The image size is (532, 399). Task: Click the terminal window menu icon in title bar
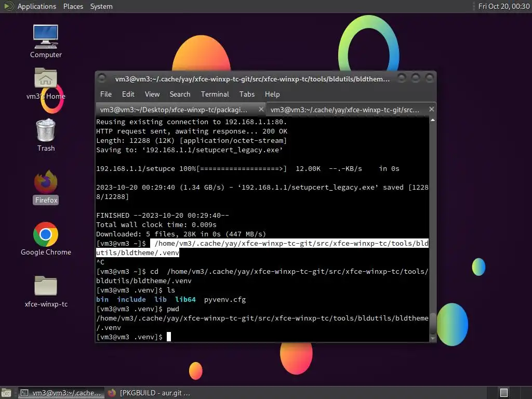[102, 79]
